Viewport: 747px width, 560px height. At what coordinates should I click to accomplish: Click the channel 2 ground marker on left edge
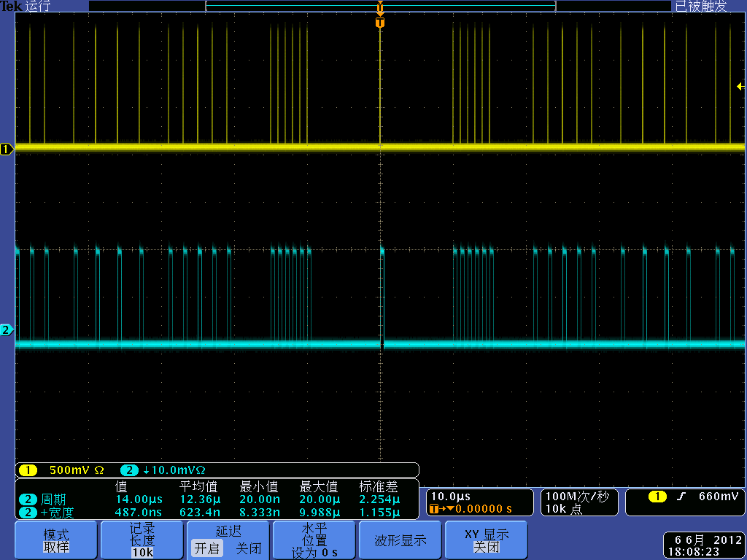[x=7, y=330]
